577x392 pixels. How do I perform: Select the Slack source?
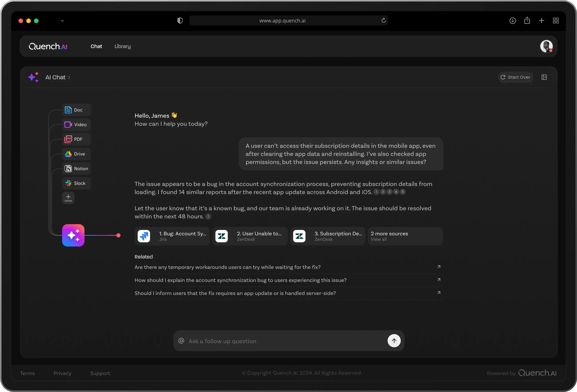point(76,183)
